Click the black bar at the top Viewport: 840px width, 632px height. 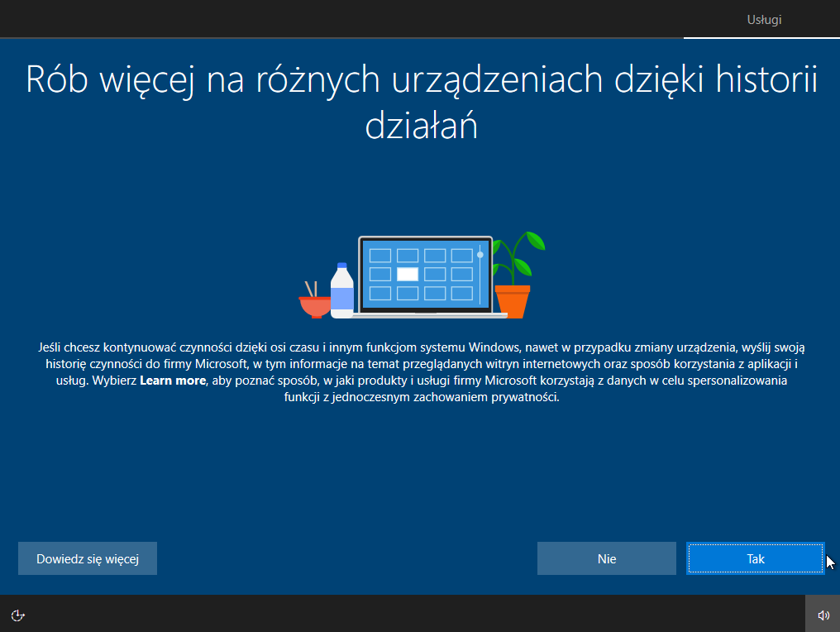[331, 17]
